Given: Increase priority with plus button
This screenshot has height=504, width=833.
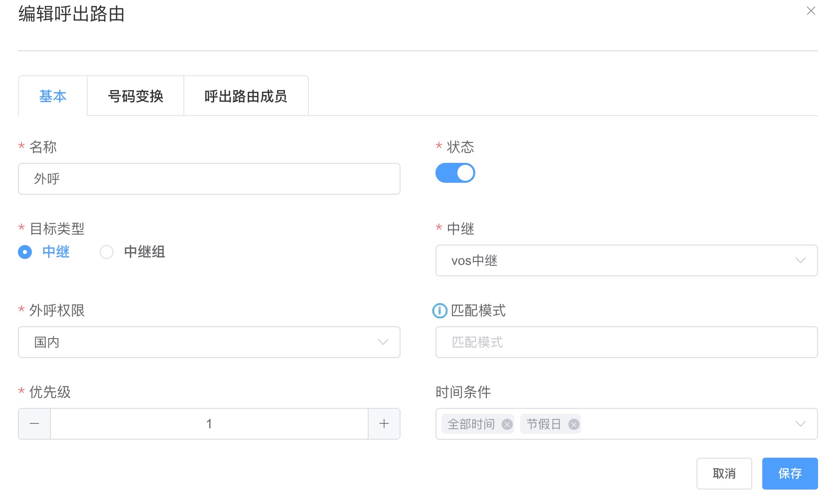Looking at the screenshot, I should tap(384, 424).
